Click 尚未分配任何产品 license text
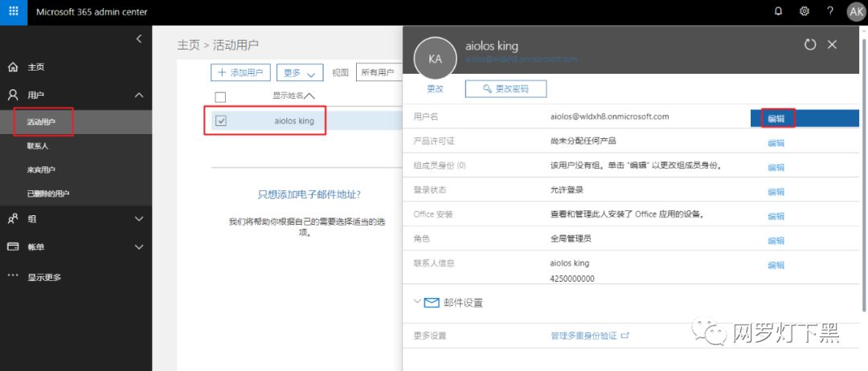Image resolution: width=868 pixels, height=371 pixels. tap(583, 141)
